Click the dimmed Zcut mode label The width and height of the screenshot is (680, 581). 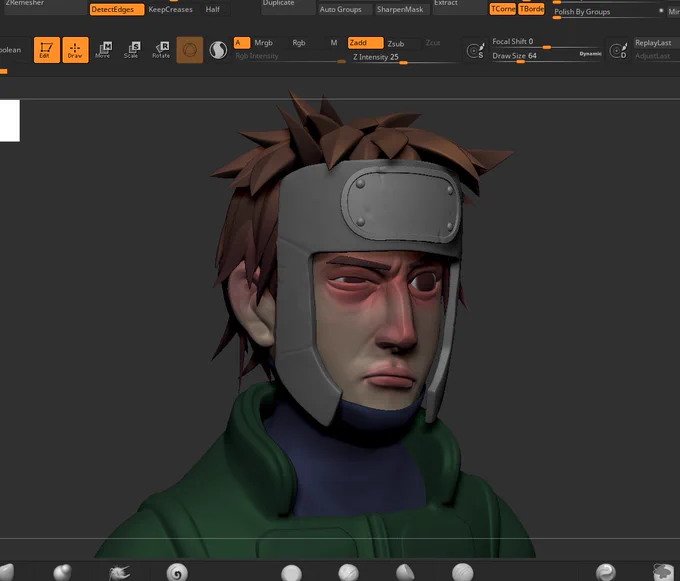(x=432, y=42)
